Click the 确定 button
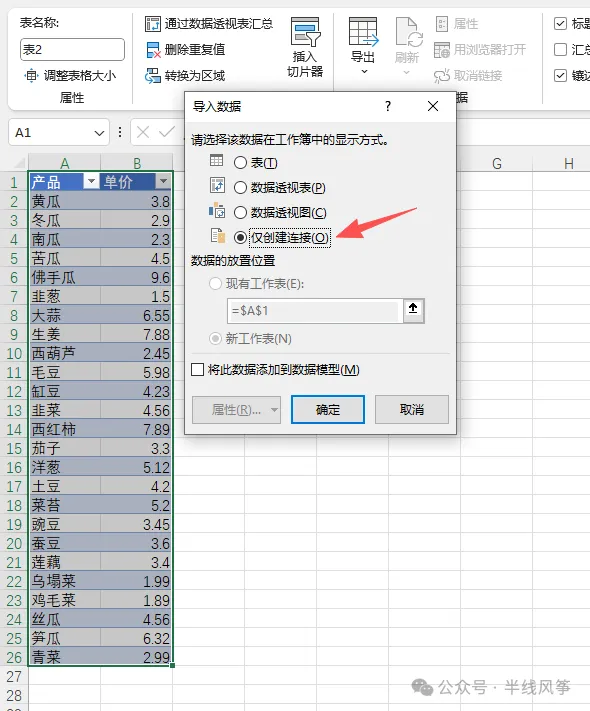The height and width of the screenshot is (711, 590). (327, 409)
